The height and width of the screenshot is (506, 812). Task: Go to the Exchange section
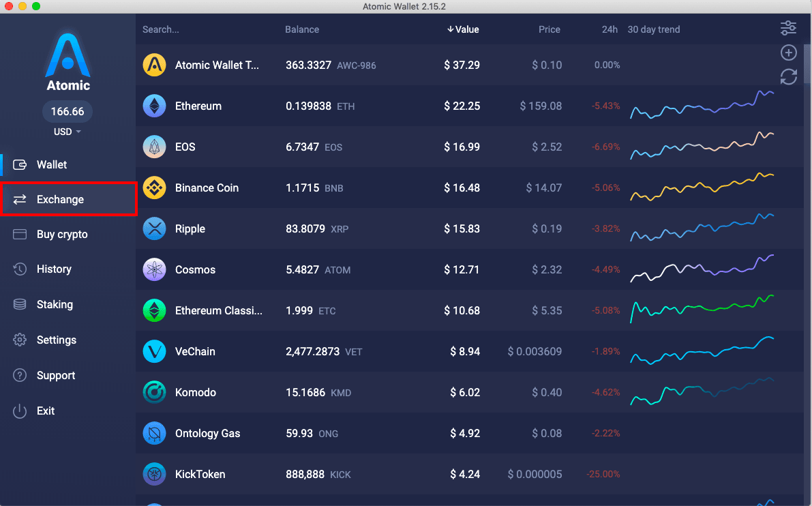click(68, 199)
